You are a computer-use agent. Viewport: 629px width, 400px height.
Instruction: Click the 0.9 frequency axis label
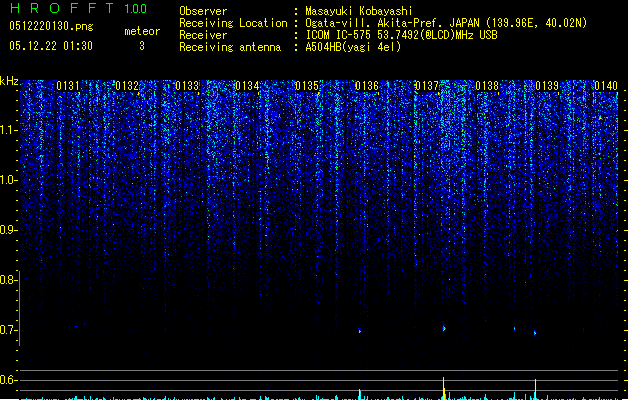[8, 230]
